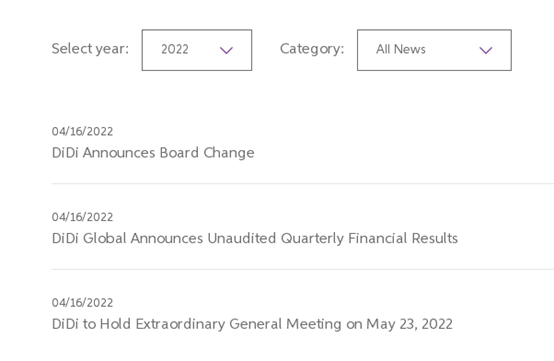
Task: Click the Category label text
Action: (x=312, y=49)
